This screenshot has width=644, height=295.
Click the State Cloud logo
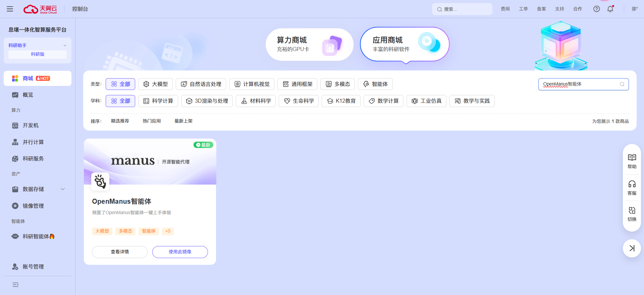coord(40,9)
